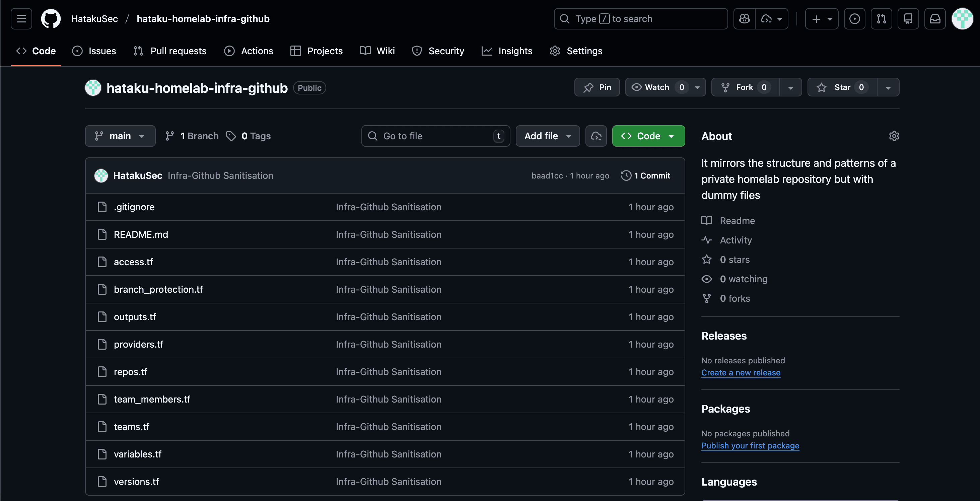The height and width of the screenshot is (501, 980).
Task: Open the notifications inbox icon
Action: tap(935, 19)
